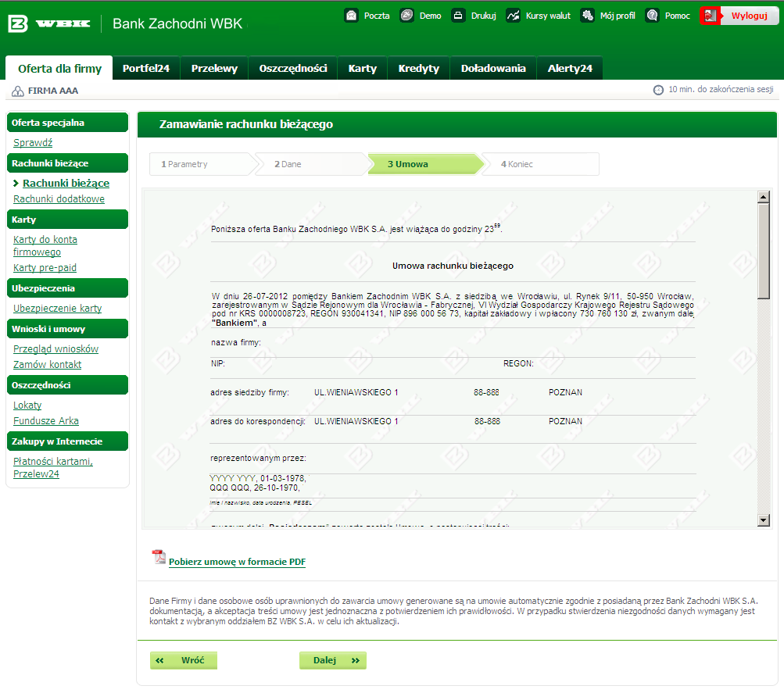Click the red Wyloguj logout icon

(710, 16)
